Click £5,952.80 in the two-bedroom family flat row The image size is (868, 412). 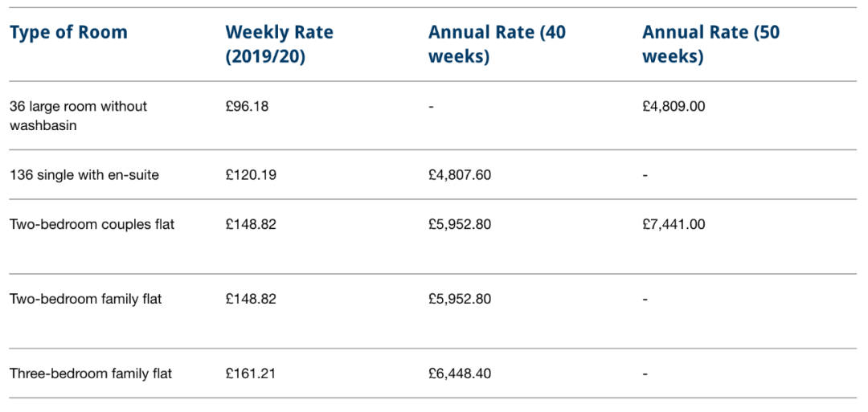(x=460, y=300)
